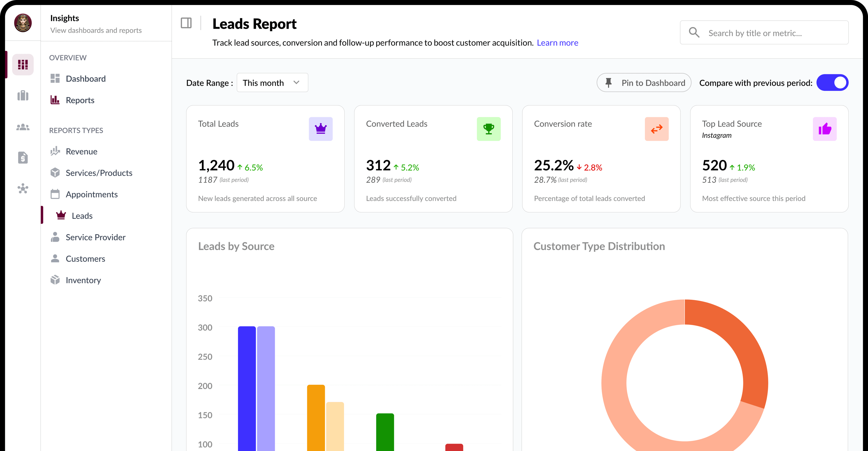Screen dimensions: 868x451
Task: Click the Customer Type Distribution title
Action: [x=599, y=246]
